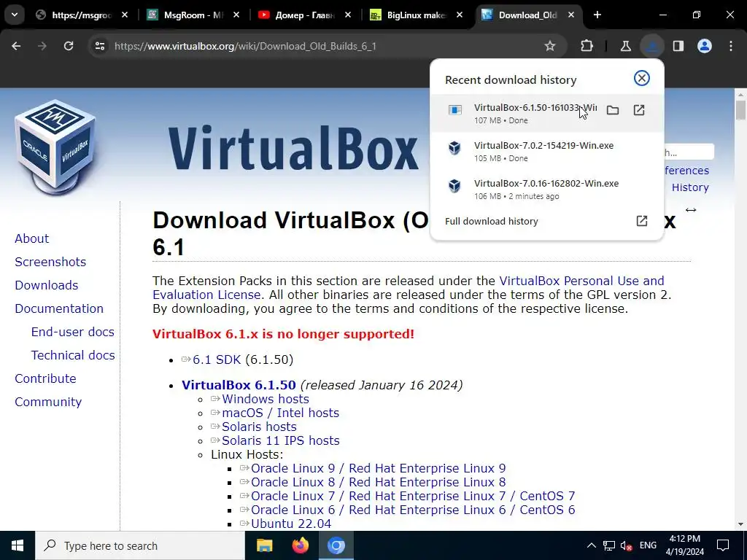
Task: Open Chrome three-dot menu
Action: click(x=731, y=46)
